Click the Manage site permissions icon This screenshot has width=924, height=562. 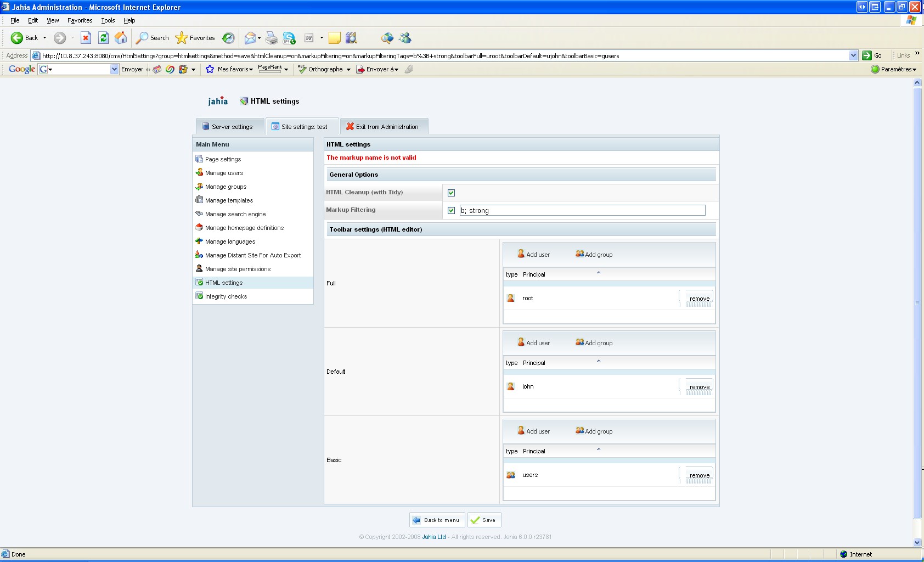coord(199,268)
